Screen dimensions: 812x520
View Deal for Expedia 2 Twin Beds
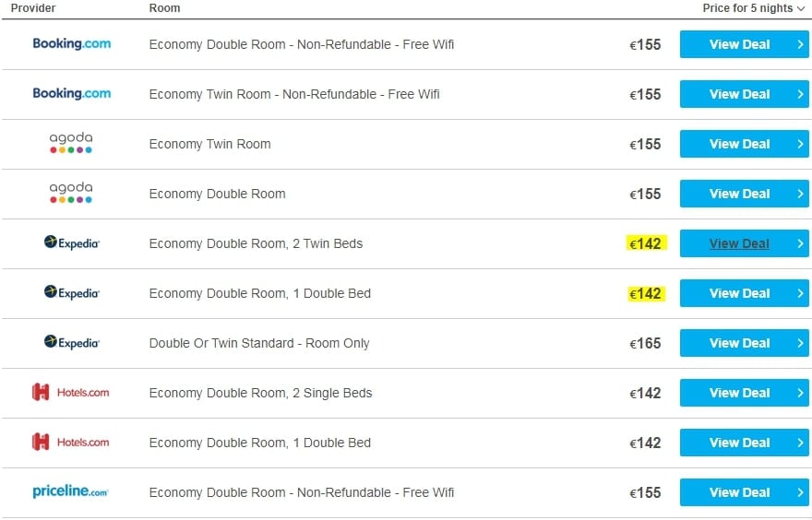point(744,243)
